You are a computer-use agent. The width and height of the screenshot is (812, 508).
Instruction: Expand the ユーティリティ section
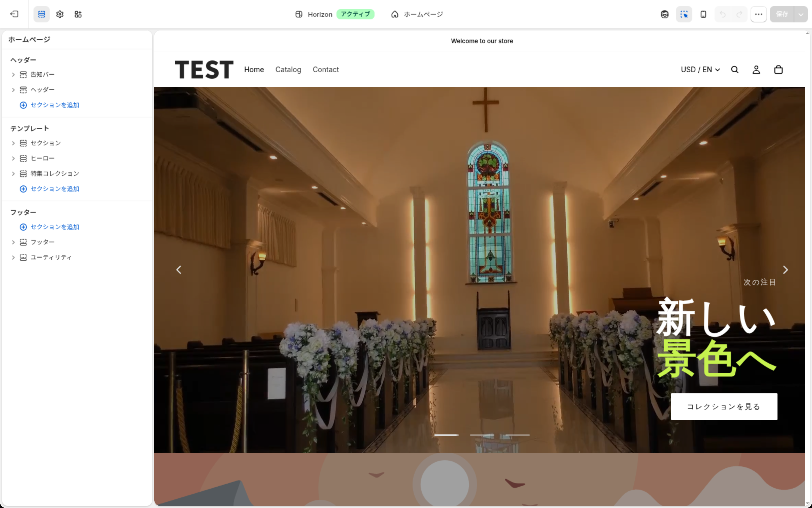(x=13, y=257)
